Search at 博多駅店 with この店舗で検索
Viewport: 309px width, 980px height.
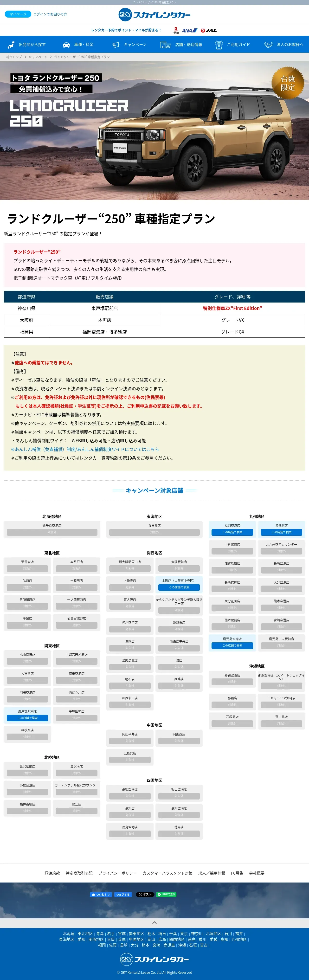click(x=281, y=532)
